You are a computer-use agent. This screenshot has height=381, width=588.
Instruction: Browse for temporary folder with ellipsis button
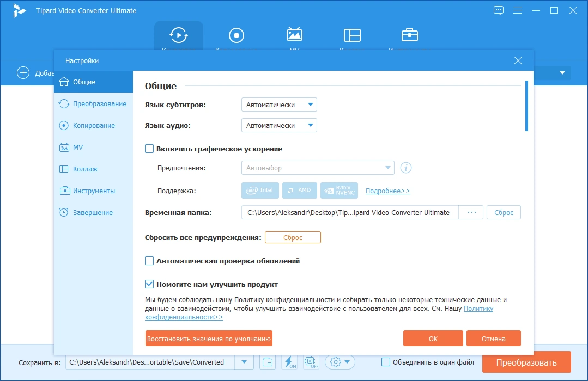(x=471, y=212)
